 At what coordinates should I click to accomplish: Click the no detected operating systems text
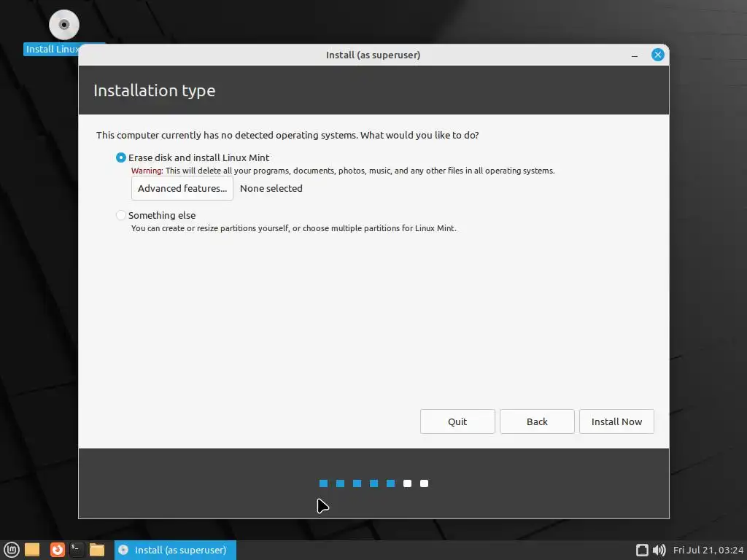pos(287,135)
